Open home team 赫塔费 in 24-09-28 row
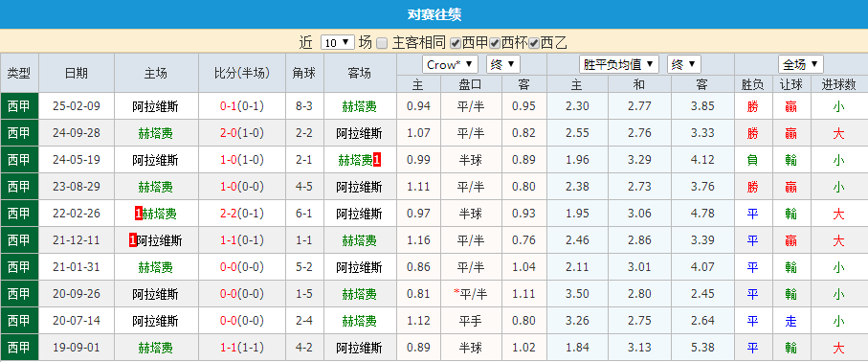Image resolution: width=868 pixels, height=362 pixels. (x=156, y=133)
